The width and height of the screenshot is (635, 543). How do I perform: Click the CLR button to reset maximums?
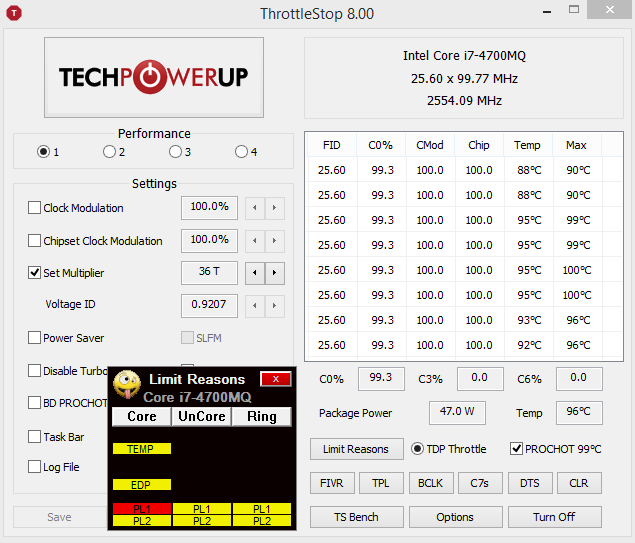pos(579,483)
